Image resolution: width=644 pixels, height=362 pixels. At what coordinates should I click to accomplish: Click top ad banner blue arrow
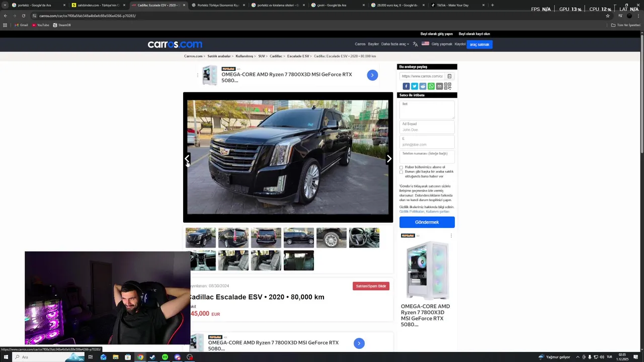pos(372,75)
